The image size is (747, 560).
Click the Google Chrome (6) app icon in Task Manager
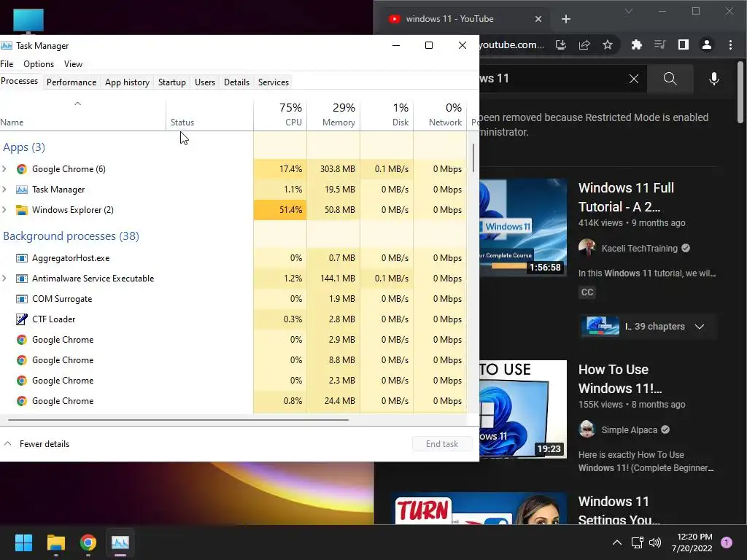21,169
